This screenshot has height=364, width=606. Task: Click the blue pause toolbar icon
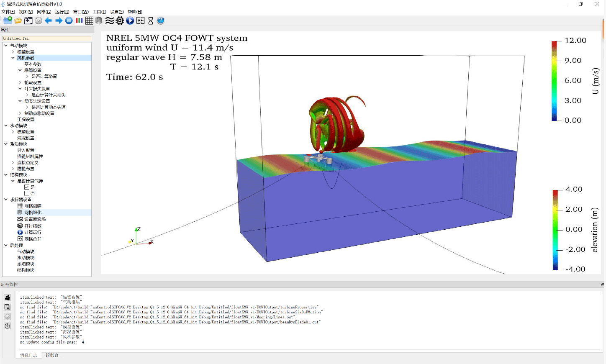click(x=69, y=21)
